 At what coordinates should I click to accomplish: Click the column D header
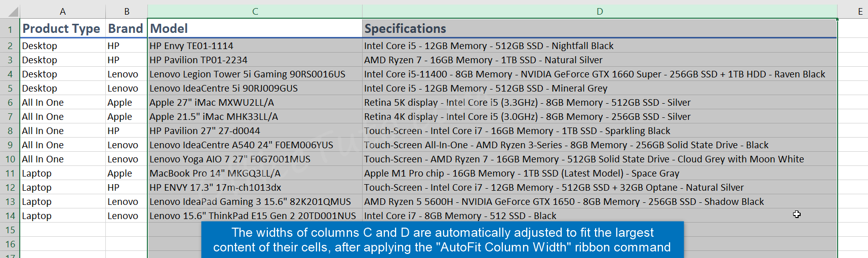tap(600, 12)
